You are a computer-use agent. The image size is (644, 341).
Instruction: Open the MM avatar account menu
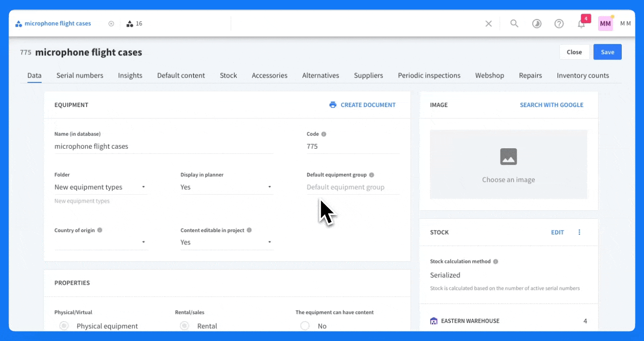(x=605, y=23)
